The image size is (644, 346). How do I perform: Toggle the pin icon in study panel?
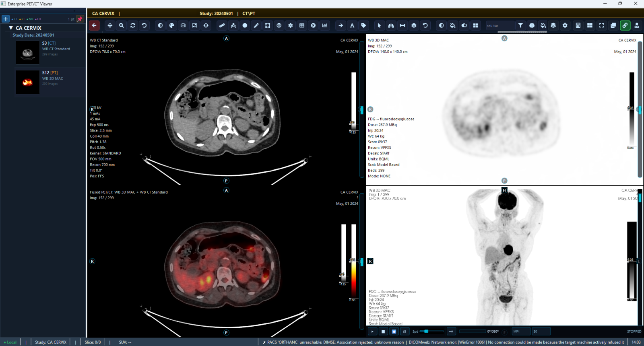80,19
